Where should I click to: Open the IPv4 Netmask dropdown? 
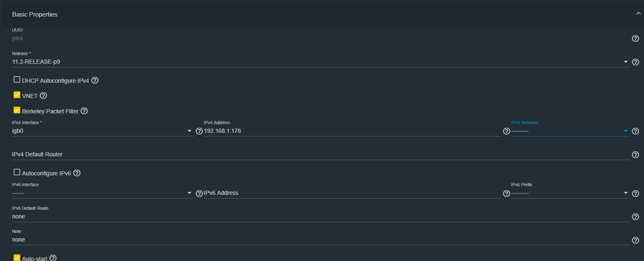(570, 131)
